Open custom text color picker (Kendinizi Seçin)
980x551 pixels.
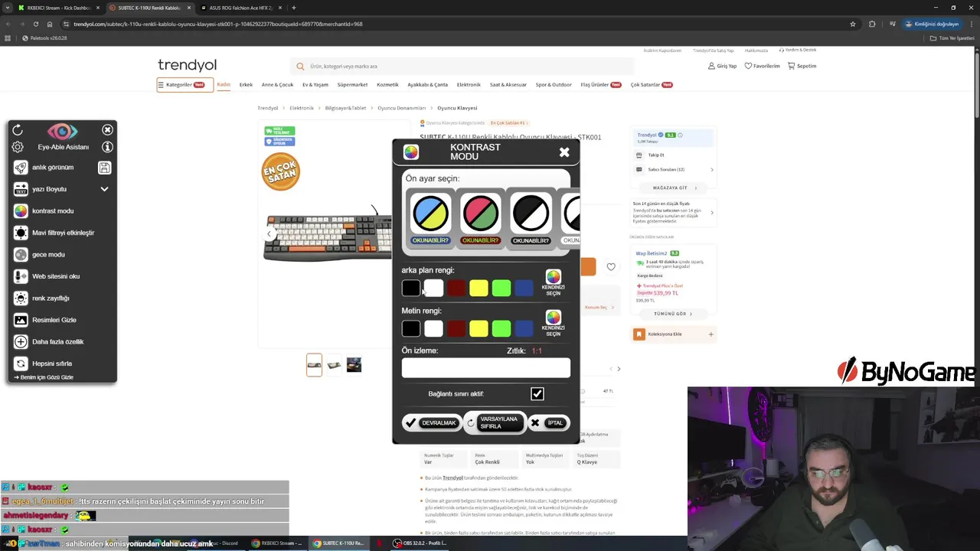pos(553,323)
